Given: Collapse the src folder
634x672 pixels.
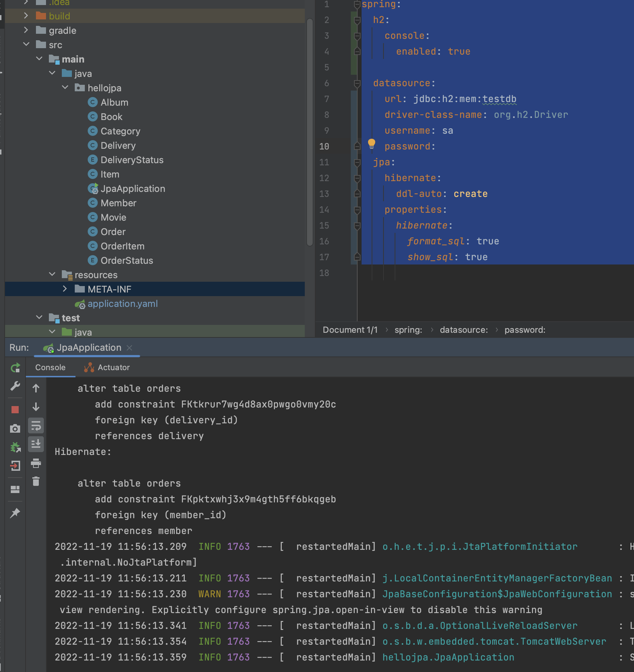Looking at the screenshot, I should [26, 45].
